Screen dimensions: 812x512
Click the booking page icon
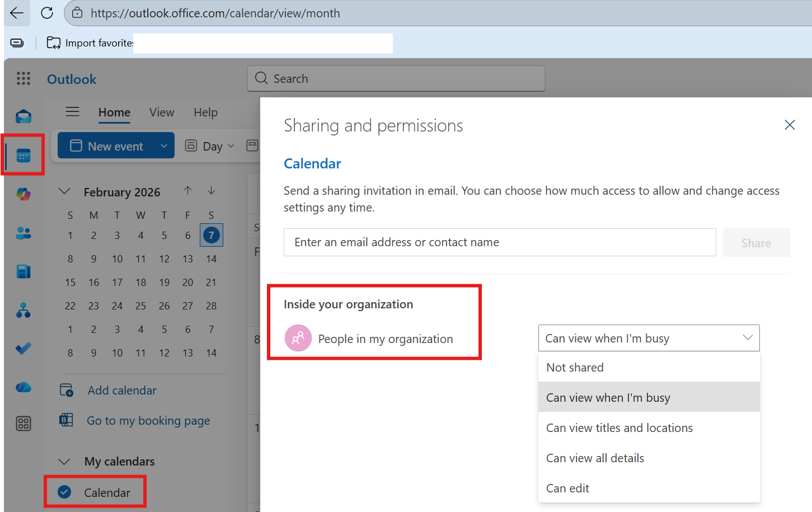coord(66,420)
